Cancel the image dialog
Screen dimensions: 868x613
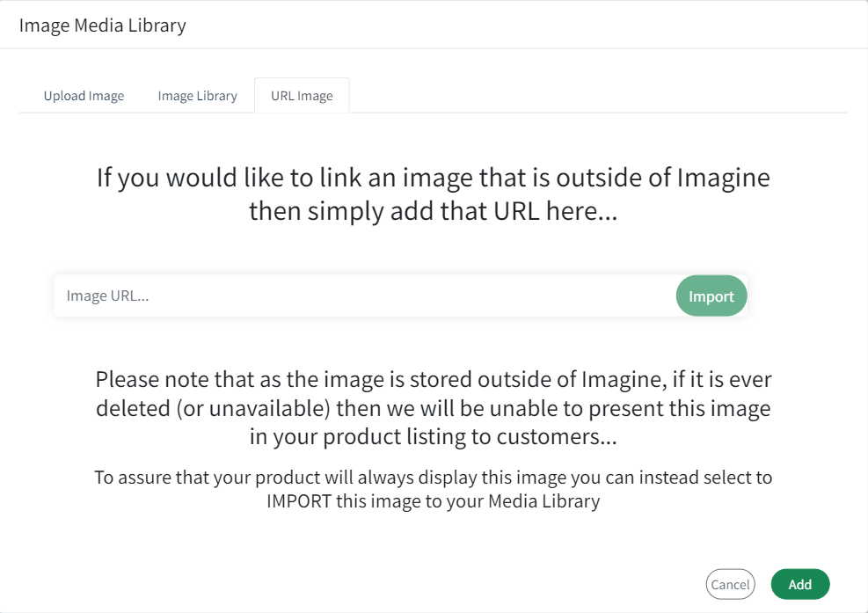point(730,584)
